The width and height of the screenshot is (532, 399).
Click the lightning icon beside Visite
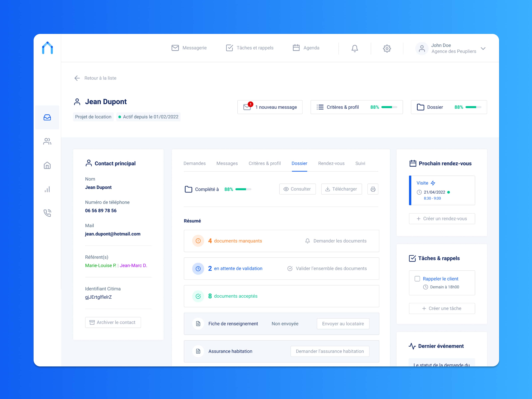click(x=433, y=183)
